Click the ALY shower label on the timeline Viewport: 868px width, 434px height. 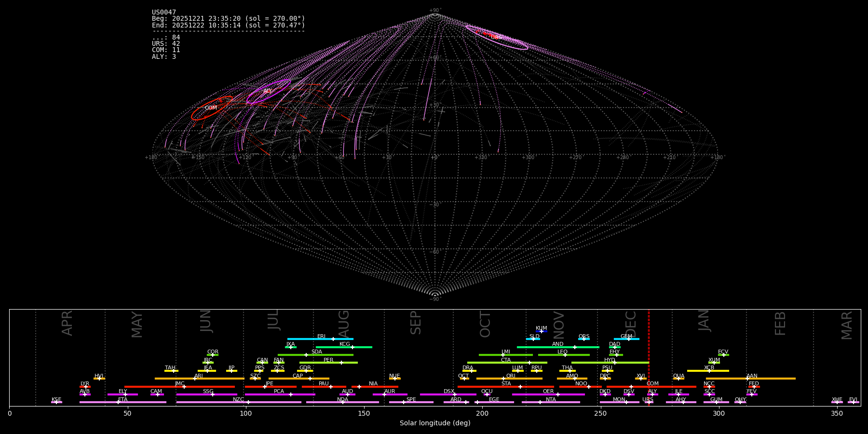pos(652,392)
